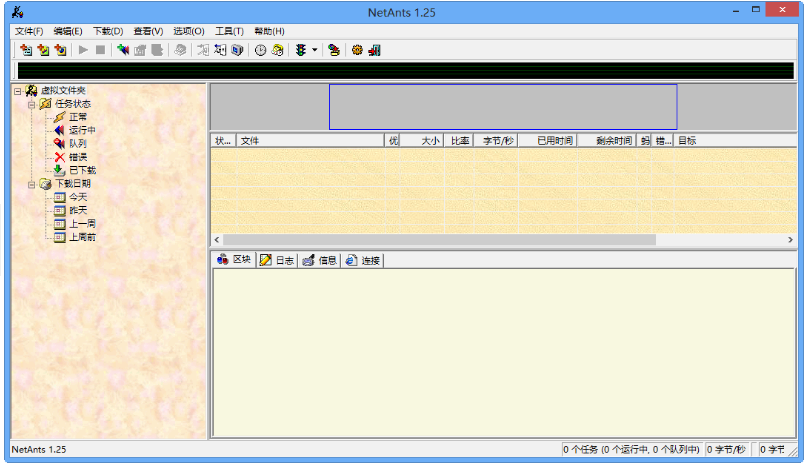Click the first add-task toolbar icon
This screenshot has height=464, width=806.
25,50
